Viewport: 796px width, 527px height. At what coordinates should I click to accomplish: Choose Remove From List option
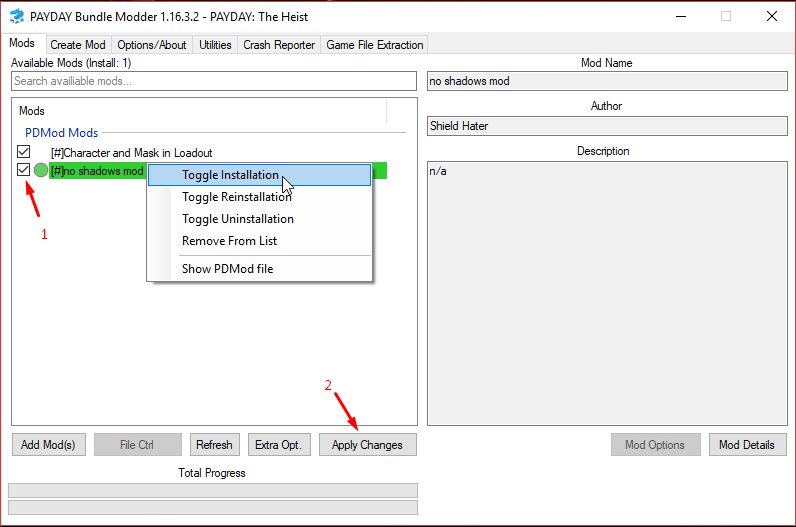point(259,241)
